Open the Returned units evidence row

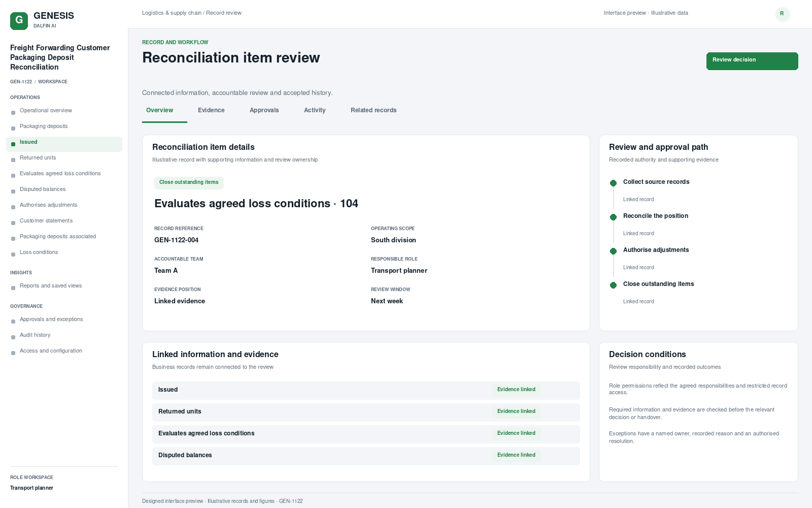[x=366, y=412]
